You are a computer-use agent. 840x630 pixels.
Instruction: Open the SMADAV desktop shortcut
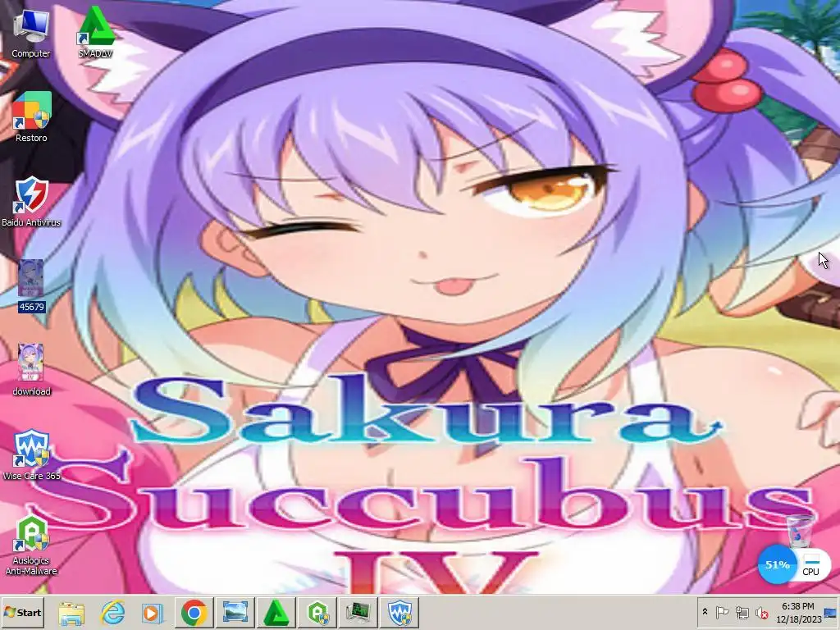point(95,32)
